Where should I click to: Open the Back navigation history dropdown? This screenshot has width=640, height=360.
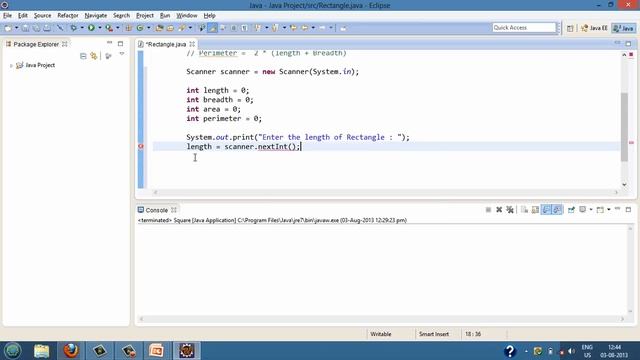(x=313, y=28)
